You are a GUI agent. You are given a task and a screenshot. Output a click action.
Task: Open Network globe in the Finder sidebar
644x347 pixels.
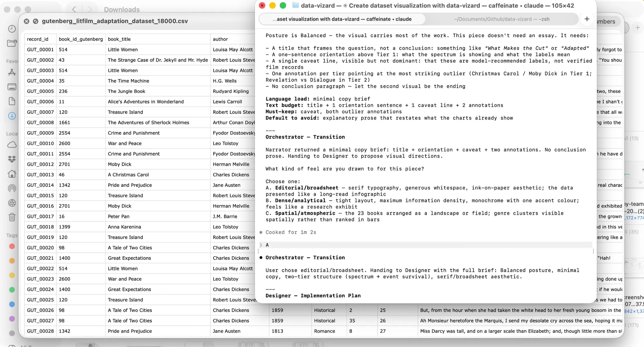coord(12,203)
